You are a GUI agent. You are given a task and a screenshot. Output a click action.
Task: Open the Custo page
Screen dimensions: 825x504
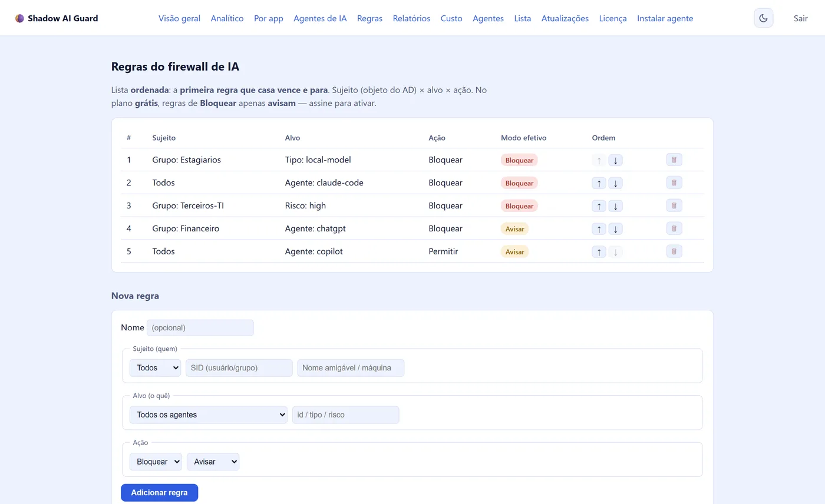click(451, 18)
